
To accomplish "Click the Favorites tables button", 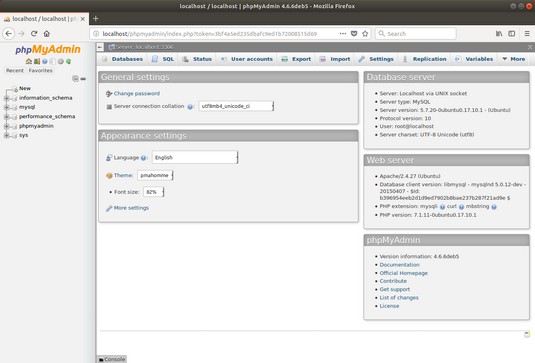I will click(x=41, y=71).
